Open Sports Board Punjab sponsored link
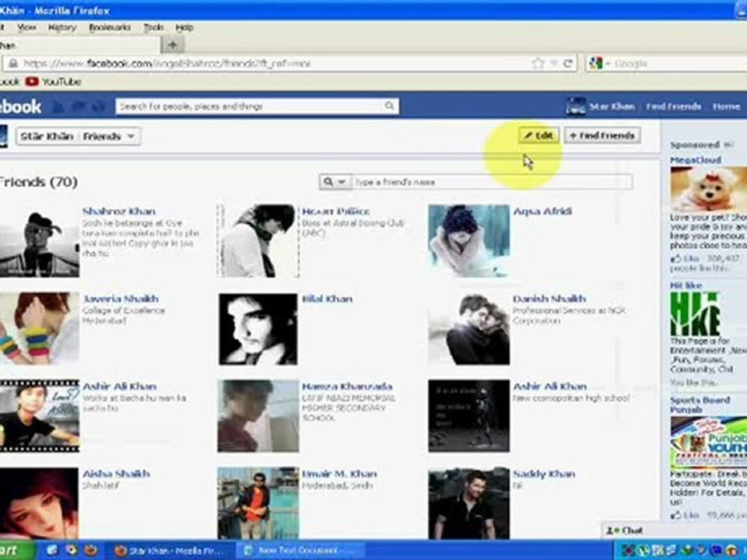The width and height of the screenshot is (747, 560). [700, 404]
